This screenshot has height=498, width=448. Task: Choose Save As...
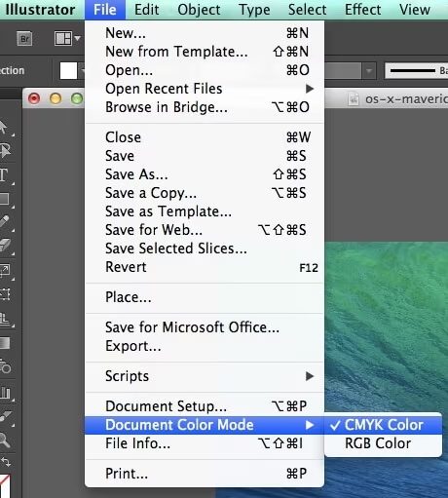pos(205,174)
